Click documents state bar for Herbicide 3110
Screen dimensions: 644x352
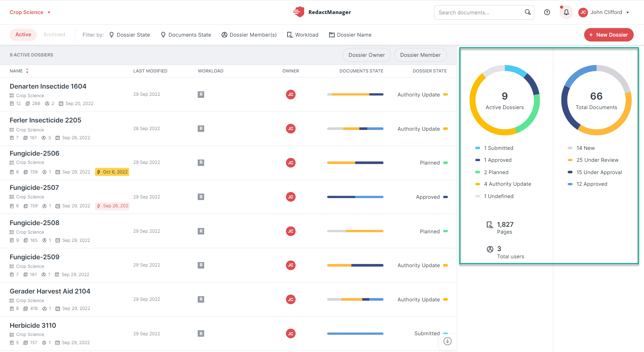[355, 334]
